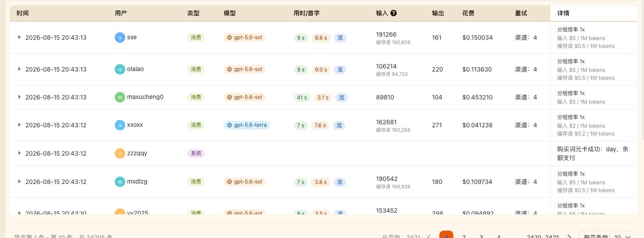Expand the log row for user maxucheng0

(x=19, y=97)
